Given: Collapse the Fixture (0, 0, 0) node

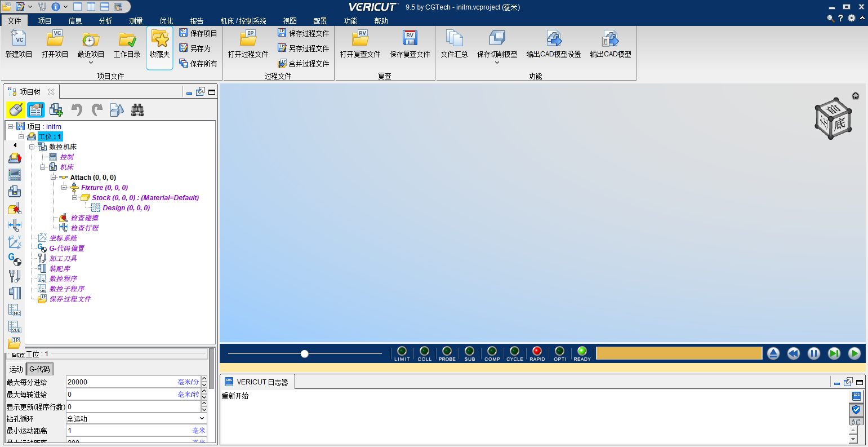Looking at the screenshot, I should [x=64, y=188].
